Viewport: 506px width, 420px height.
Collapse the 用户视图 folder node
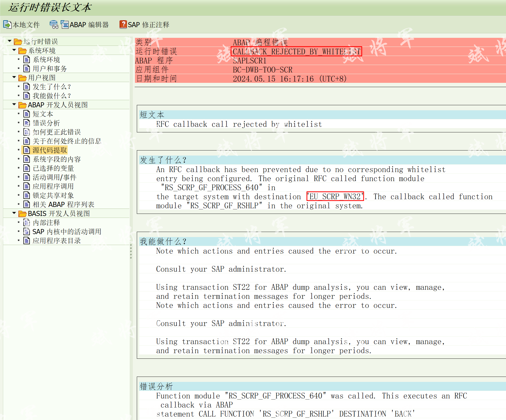pyautogui.click(x=14, y=77)
